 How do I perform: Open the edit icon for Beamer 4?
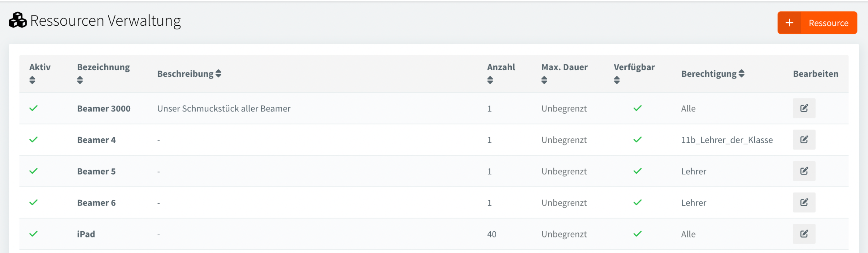pos(804,140)
